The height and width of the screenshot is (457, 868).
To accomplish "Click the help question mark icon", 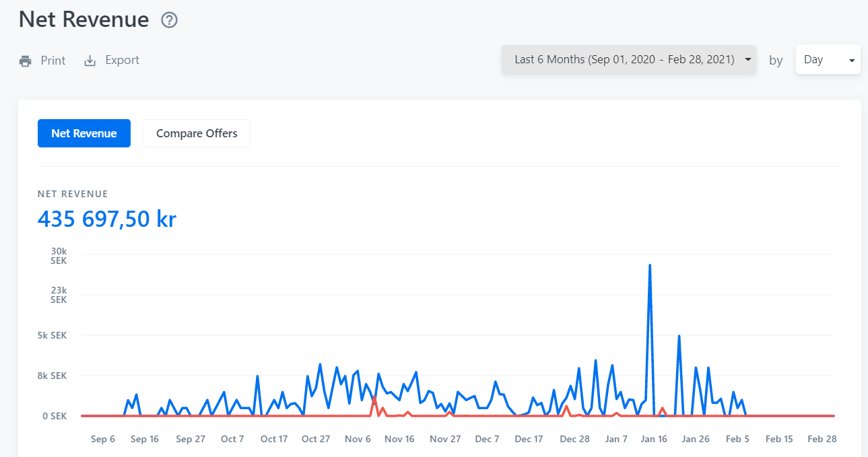I will (169, 20).
